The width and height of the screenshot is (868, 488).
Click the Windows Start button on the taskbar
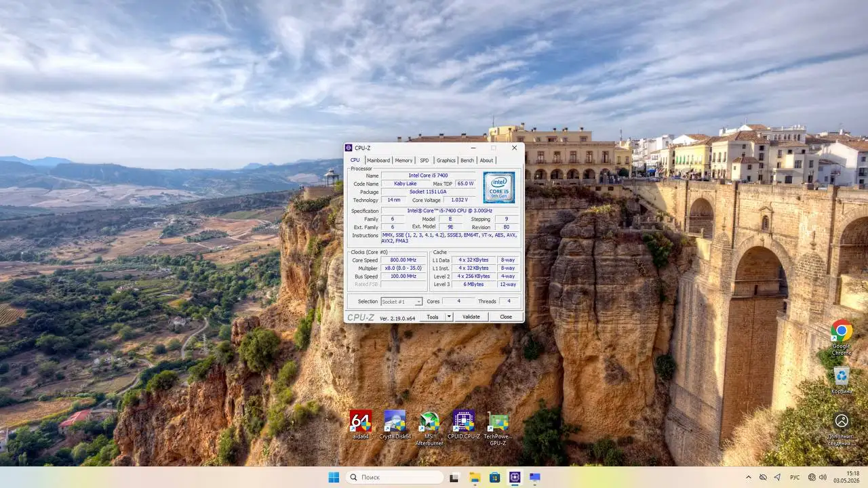pyautogui.click(x=334, y=478)
